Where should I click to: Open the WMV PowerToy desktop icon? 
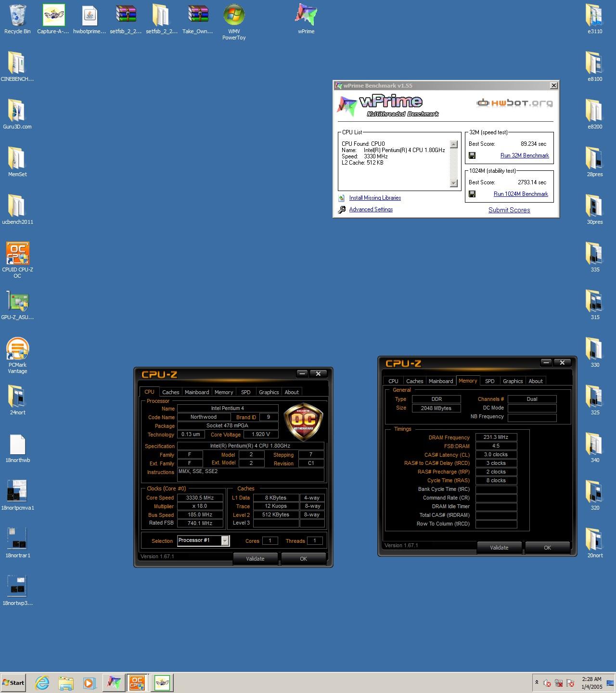point(234,22)
